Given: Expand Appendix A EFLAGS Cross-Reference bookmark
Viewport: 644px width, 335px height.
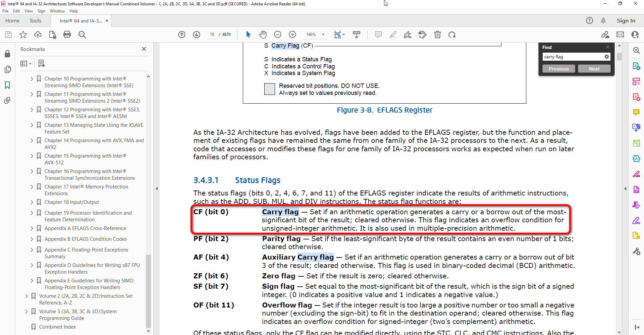Looking at the screenshot, I should coord(32,228).
